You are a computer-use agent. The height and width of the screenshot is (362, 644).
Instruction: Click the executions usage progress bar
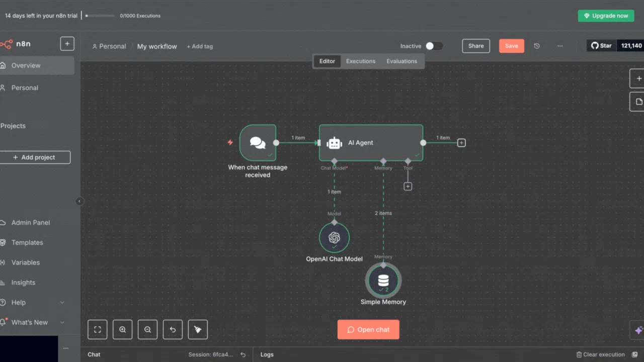click(100, 16)
